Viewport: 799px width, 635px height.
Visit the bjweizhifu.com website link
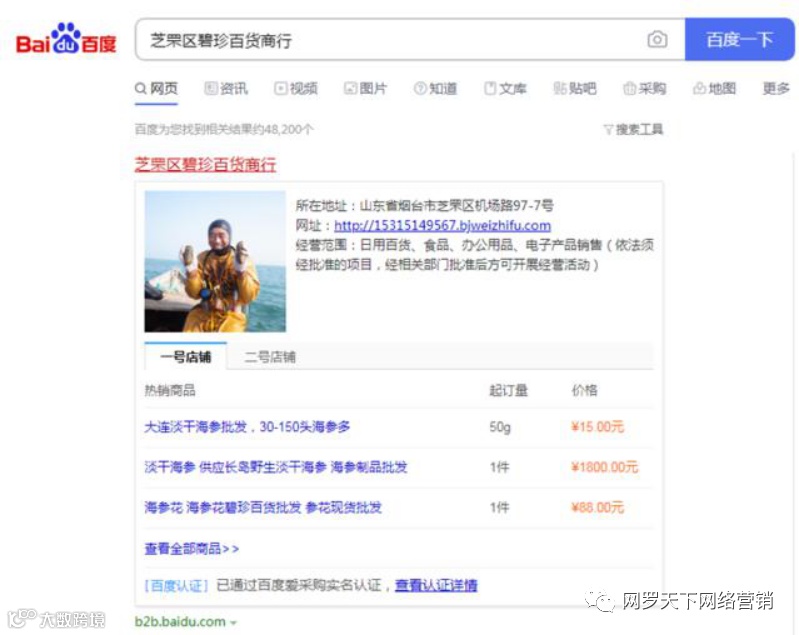442,225
